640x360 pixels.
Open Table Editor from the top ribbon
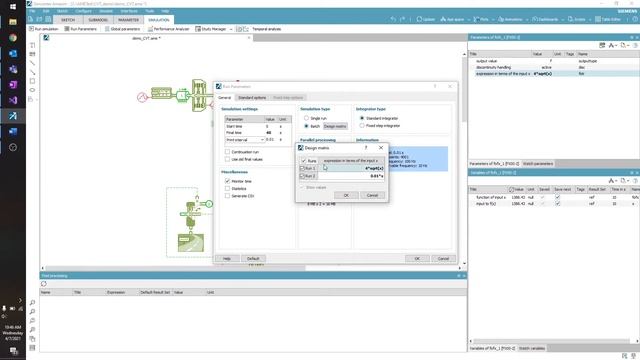(x=608, y=19)
